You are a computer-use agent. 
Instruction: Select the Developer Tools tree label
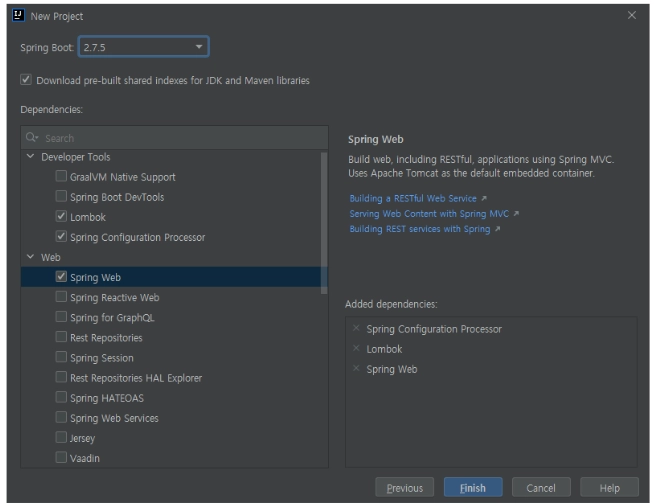click(76, 157)
